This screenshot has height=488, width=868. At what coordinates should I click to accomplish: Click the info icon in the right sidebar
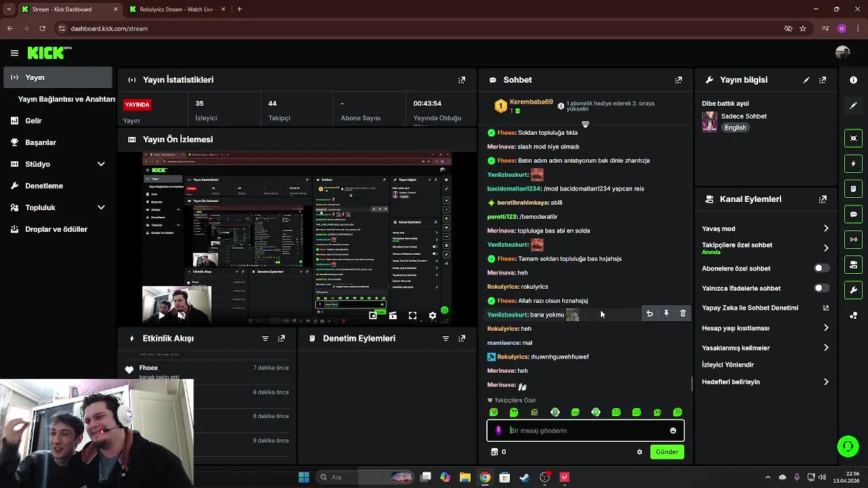point(853,80)
